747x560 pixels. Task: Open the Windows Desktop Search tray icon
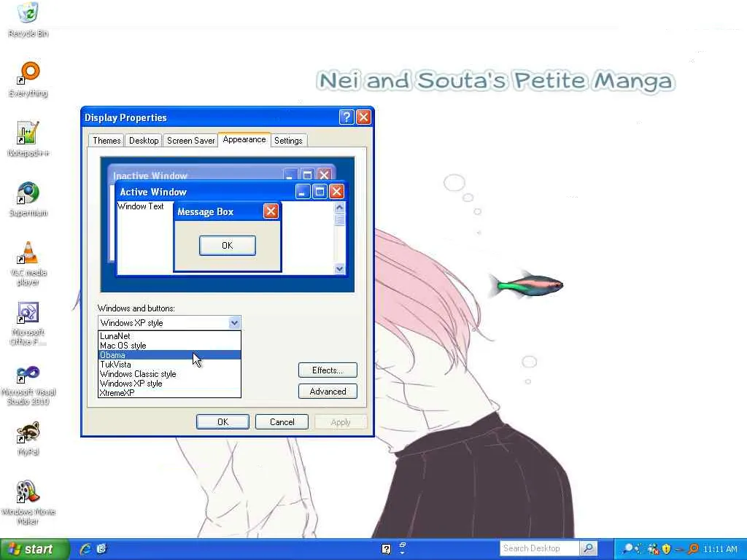coord(628,549)
